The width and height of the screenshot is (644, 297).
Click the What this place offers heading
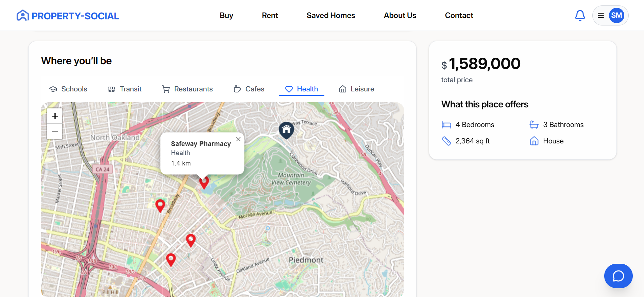point(485,104)
